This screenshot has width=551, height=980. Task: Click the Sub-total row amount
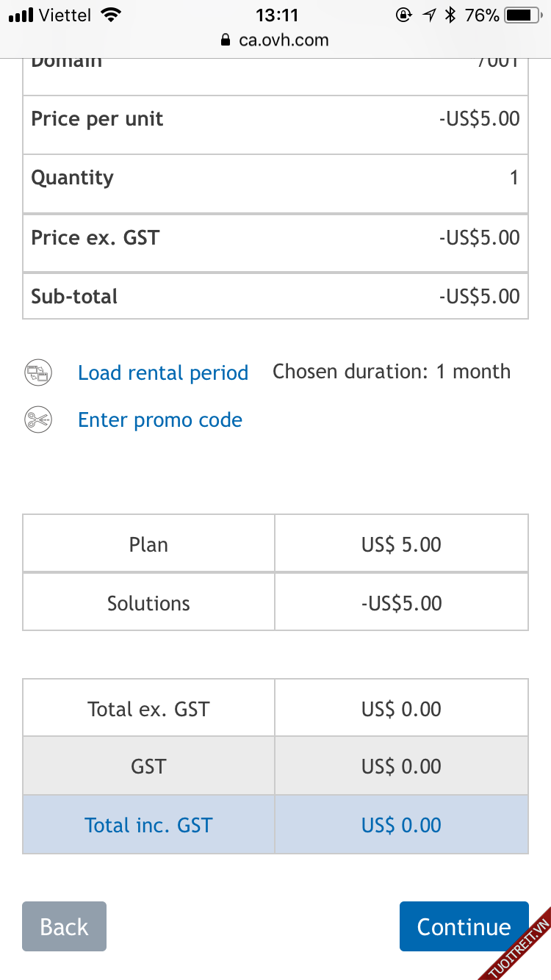pos(479,297)
